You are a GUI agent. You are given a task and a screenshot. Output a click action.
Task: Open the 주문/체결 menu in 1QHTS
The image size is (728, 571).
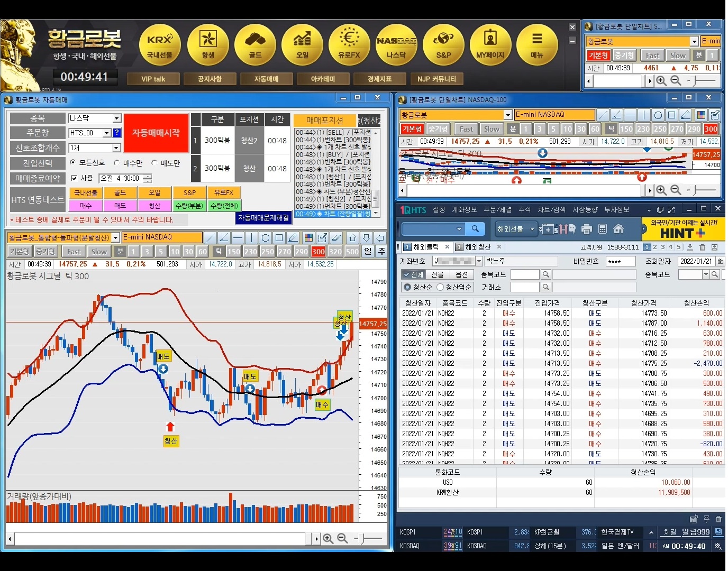click(497, 210)
